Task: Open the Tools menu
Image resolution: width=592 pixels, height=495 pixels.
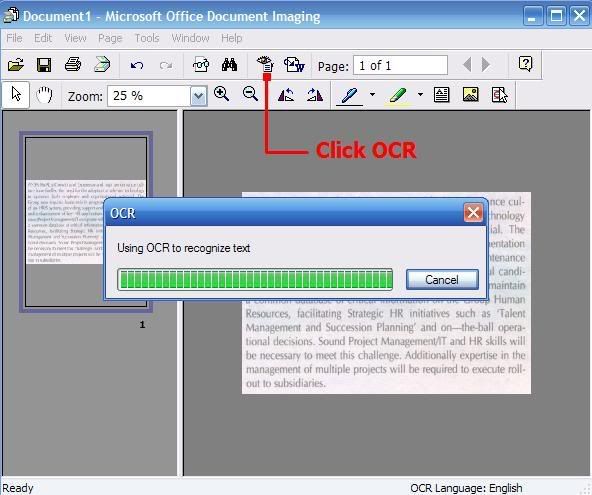Action: [x=147, y=38]
